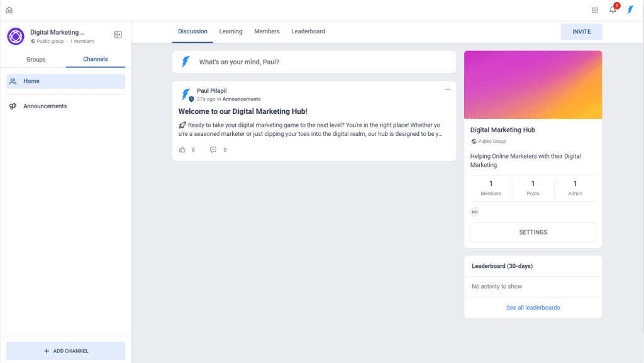644x363 pixels.
Task: Open the Members tab
Action: click(x=267, y=31)
